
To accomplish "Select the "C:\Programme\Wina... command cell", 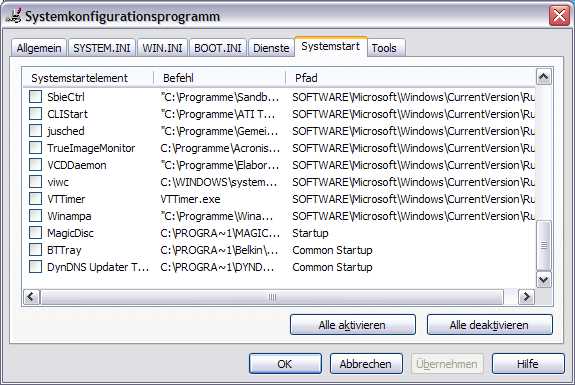I will pyautogui.click(x=217, y=216).
